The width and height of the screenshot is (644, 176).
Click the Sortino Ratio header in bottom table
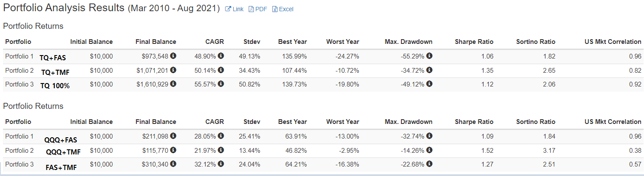pos(536,122)
